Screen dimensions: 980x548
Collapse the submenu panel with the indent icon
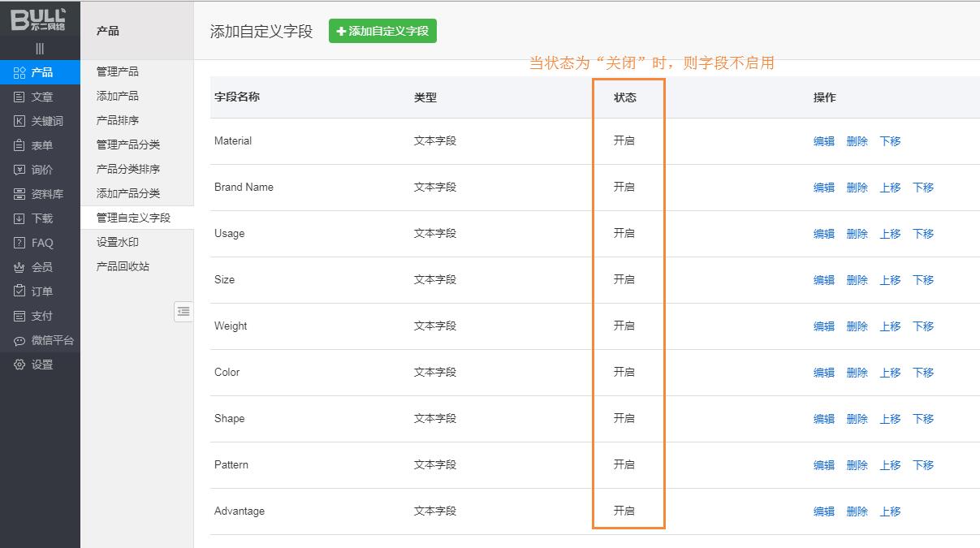[x=183, y=311]
